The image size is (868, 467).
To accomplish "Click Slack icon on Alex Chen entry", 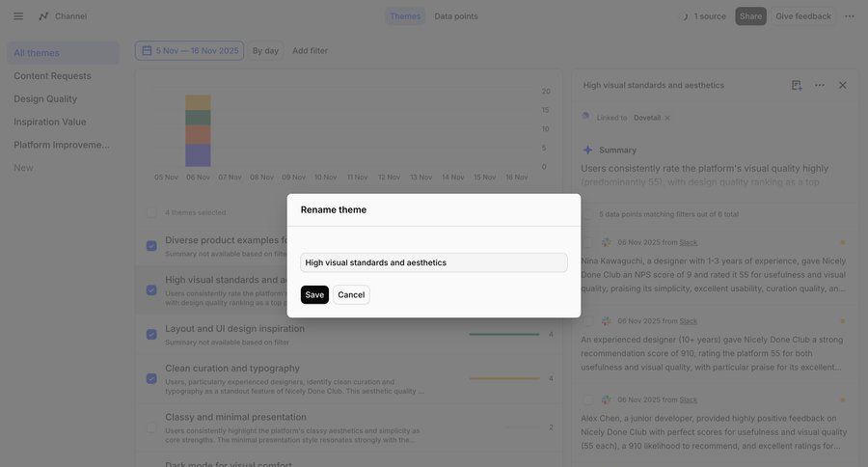I will pyautogui.click(x=607, y=400).
